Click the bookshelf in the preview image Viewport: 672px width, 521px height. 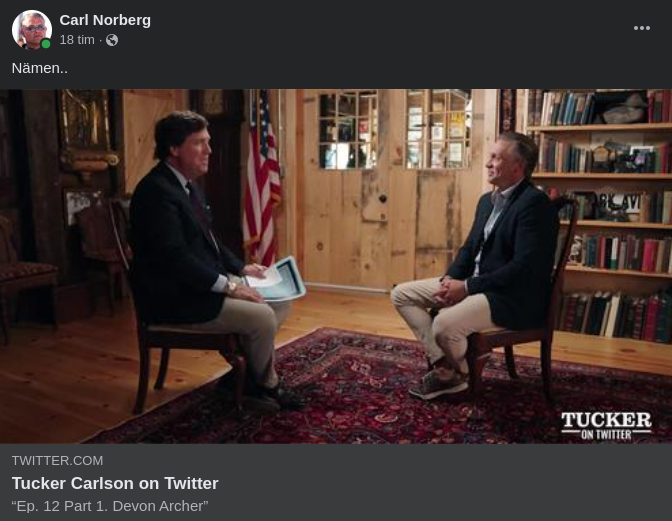[599, 214]
